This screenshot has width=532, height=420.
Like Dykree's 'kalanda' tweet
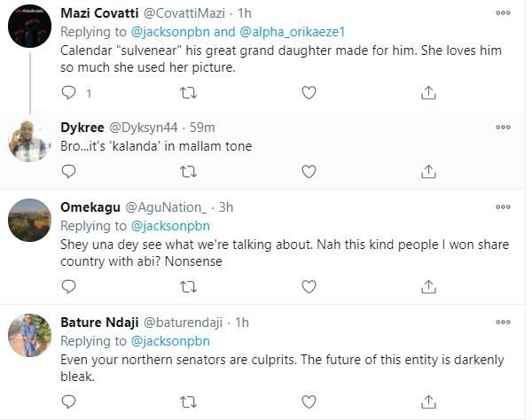point(309,171)
